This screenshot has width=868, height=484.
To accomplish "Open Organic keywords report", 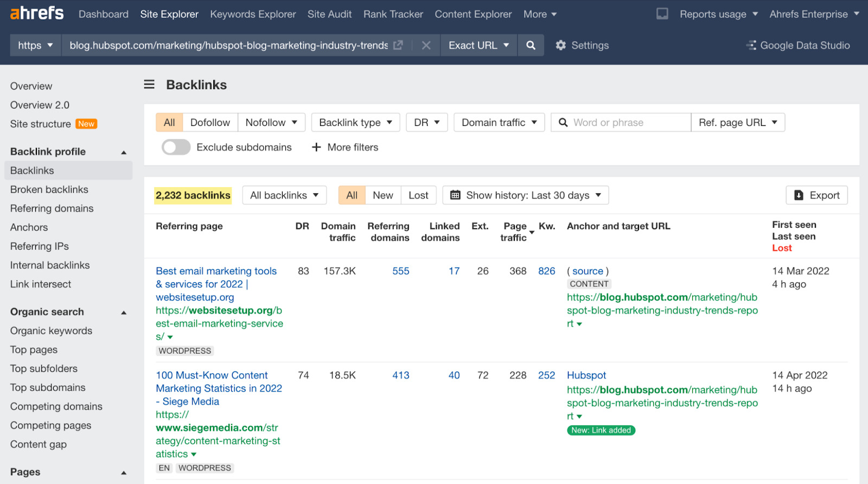I will pyautogui.click(x=51, y=331).
